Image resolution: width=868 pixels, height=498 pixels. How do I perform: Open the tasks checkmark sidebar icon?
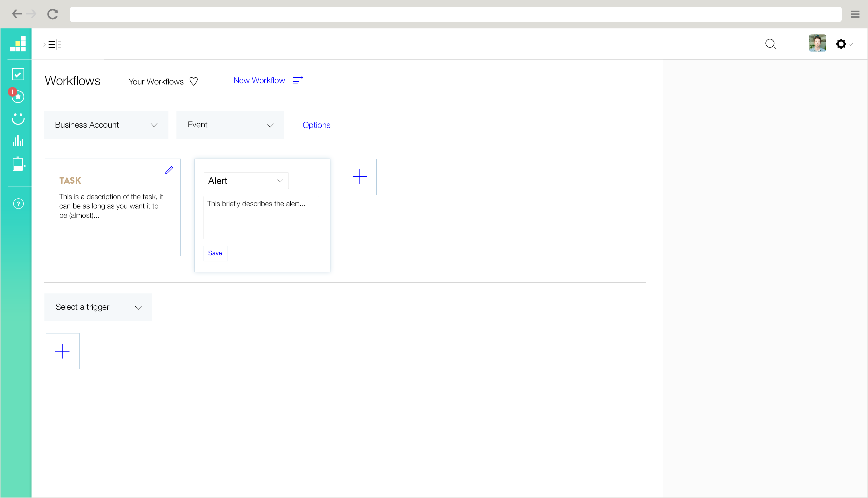(18, 74)
